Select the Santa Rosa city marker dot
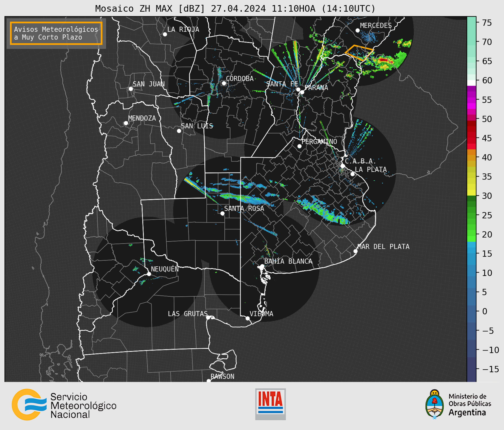Image resolution: width=504 pixels, height=430 pixels. click(222, 214)
